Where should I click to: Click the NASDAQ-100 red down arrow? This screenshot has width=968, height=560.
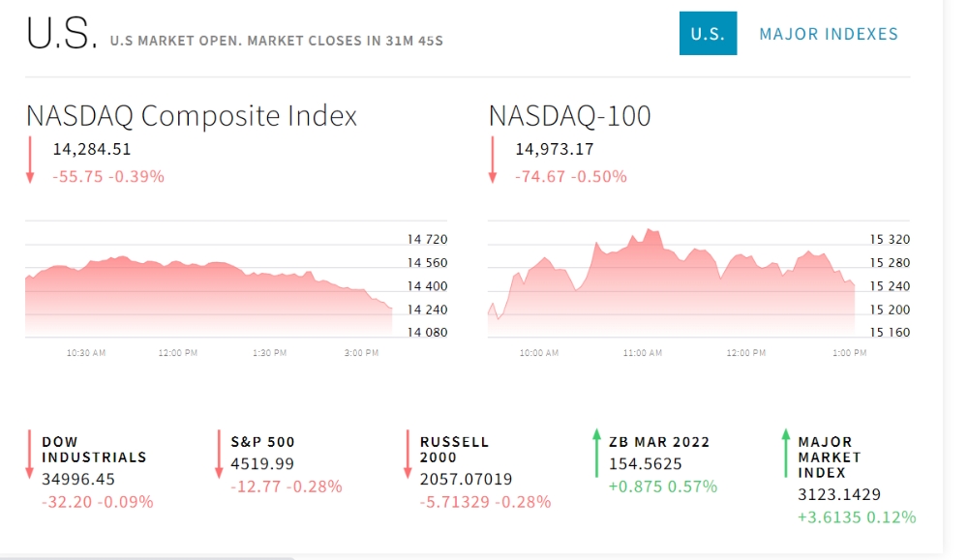[x=492, y=161]
